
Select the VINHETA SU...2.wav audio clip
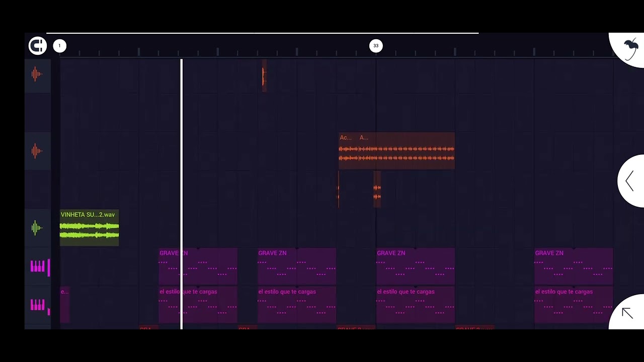tap(89, 228)
